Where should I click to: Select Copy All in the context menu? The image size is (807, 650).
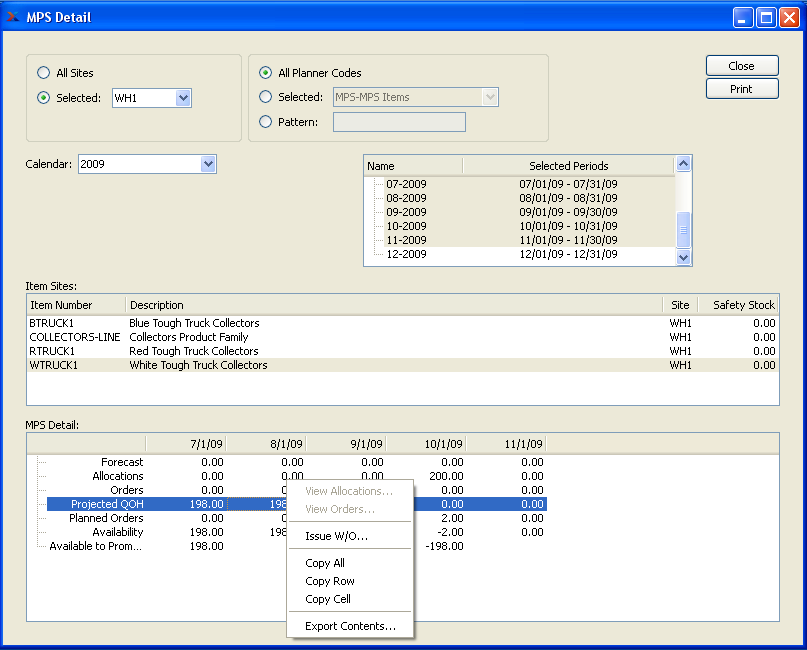coord(325,563)
